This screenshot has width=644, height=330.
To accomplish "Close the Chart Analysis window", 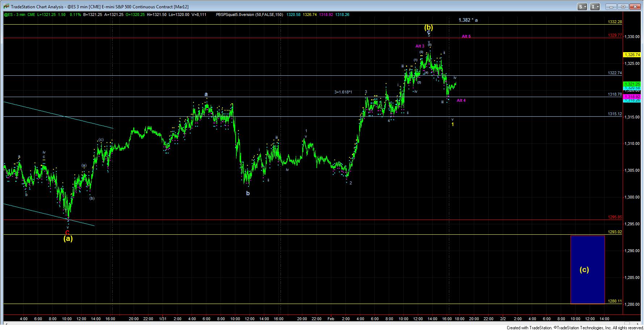I will point(635,7).
